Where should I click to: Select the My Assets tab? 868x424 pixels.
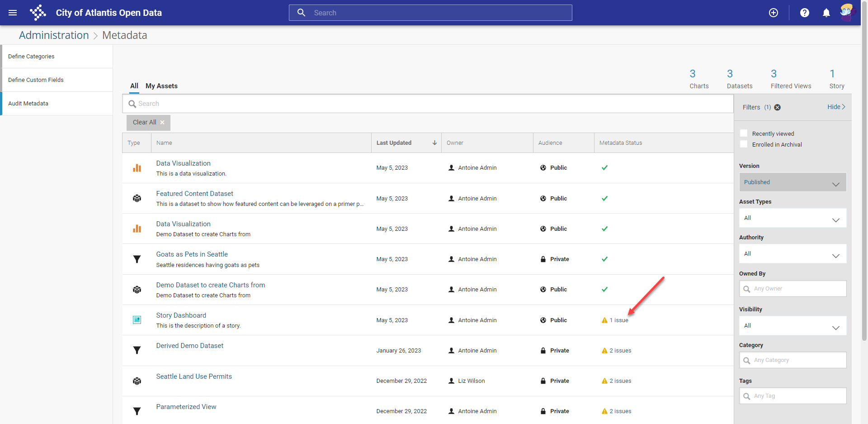[x=161, y=86]
